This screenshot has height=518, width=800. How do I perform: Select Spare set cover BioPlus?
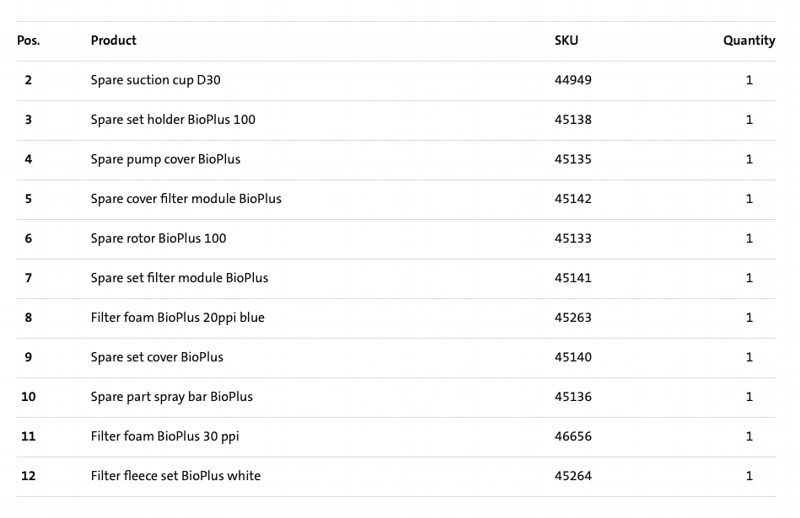pyautogui.click(x=157, y=357)
